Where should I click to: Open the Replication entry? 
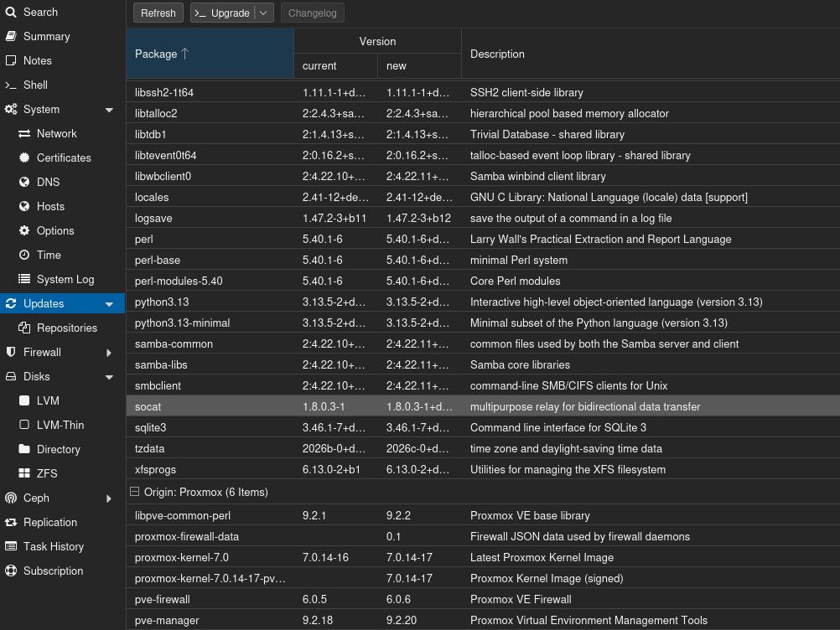pos(62,523)
